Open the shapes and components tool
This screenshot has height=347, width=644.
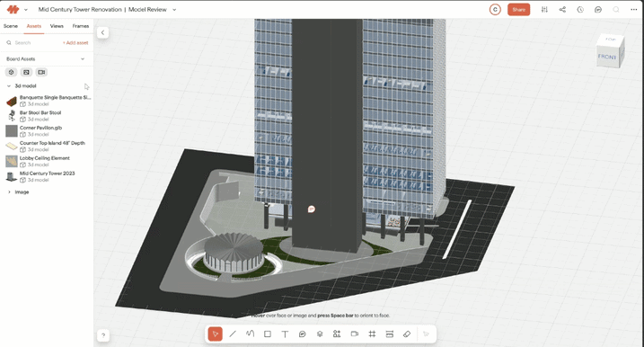click(337, 334)
